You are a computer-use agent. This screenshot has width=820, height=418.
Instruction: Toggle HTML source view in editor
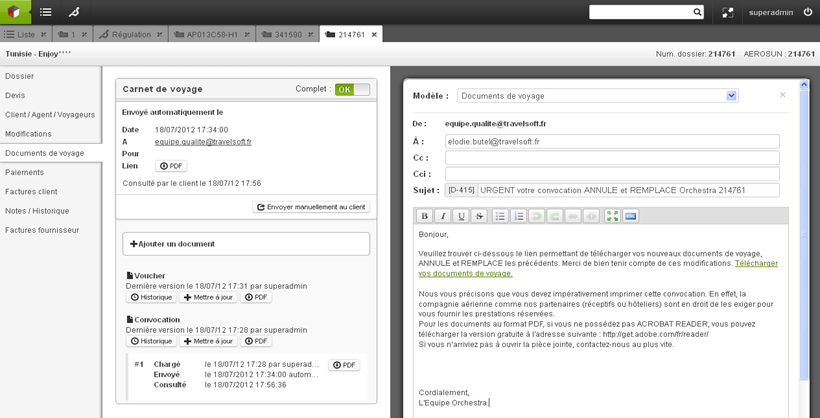tap(630, 216)
